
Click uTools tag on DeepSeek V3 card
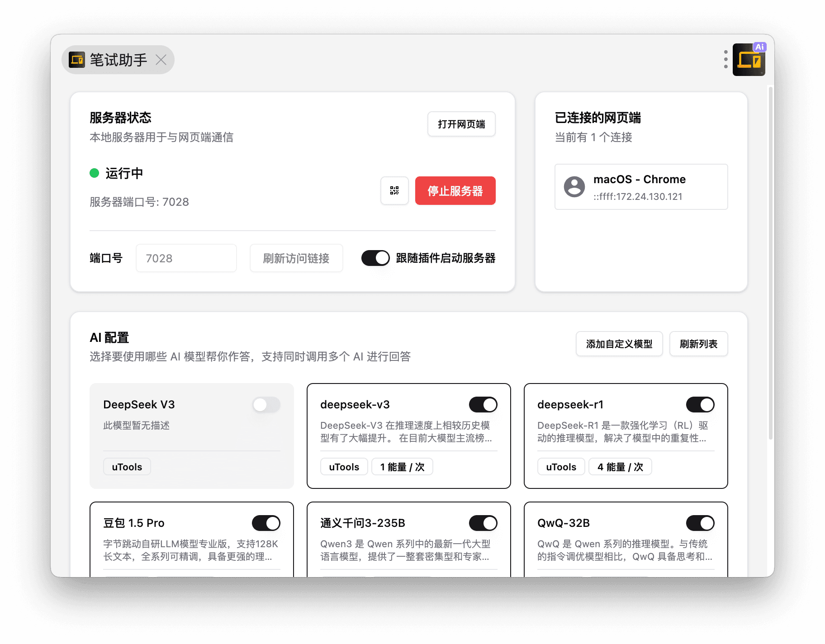click(127, 467)
